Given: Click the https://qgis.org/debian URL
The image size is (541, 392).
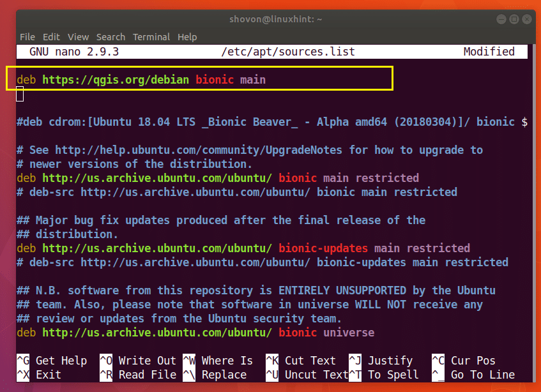Looking at the screenshot, I should tap(116, 80).
